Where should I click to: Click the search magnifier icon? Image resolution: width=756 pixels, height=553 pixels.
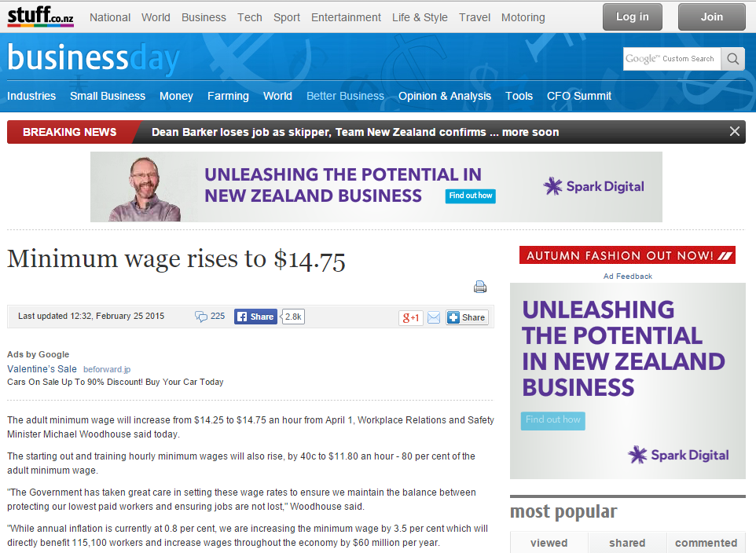pyautogui.click(x=733, y=59)
